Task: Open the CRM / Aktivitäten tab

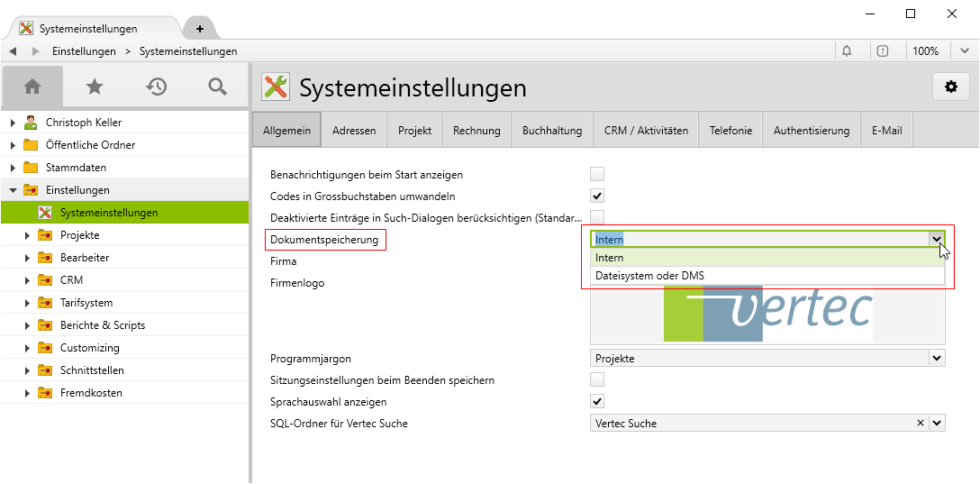Action: click(x=646, y=131)
